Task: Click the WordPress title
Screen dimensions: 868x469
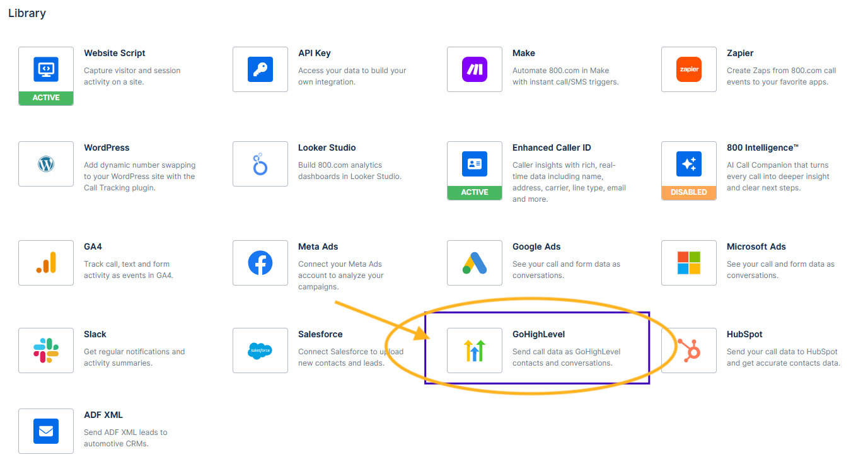Action: pos(107,148)
